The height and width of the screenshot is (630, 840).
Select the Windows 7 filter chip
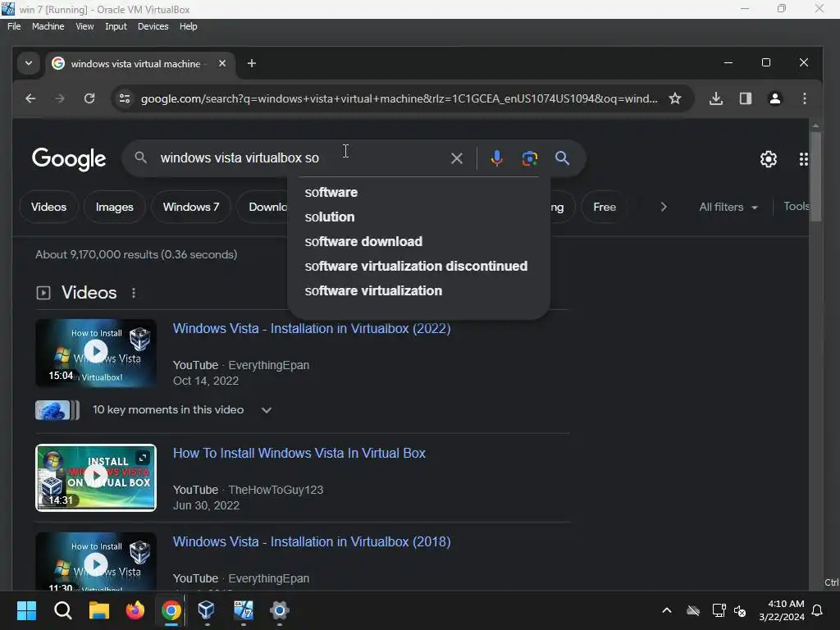(x=190, y=207)
